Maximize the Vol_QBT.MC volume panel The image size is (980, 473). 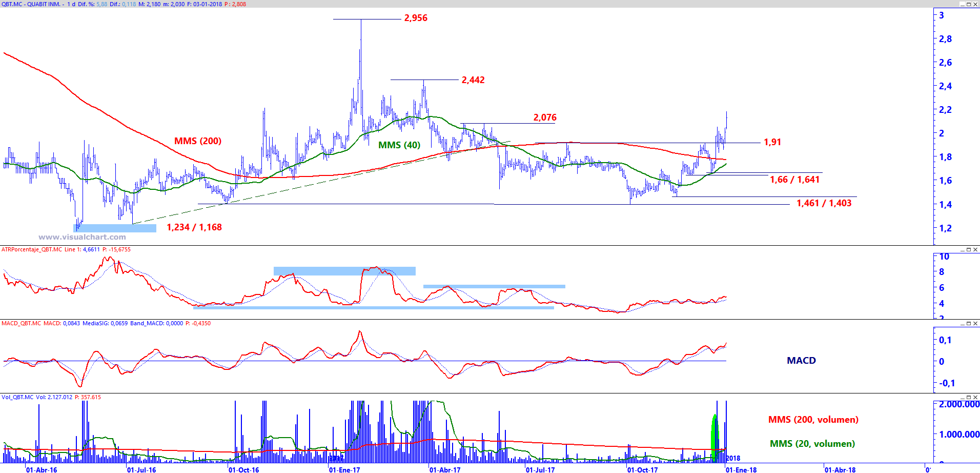[969, 398]
